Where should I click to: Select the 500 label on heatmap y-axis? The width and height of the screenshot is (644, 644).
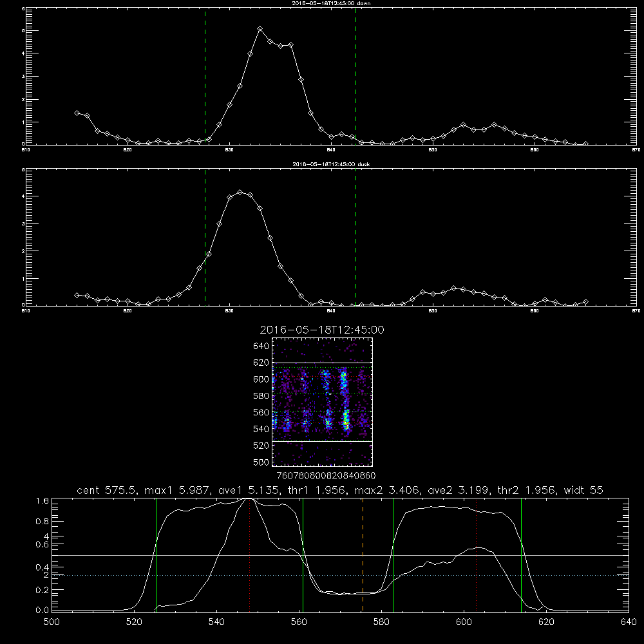[261, 462]
